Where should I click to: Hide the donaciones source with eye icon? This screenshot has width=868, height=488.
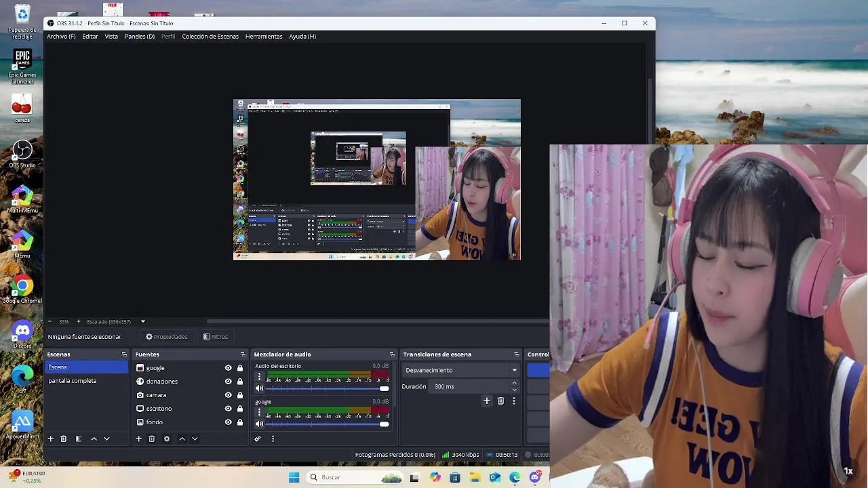228,381
